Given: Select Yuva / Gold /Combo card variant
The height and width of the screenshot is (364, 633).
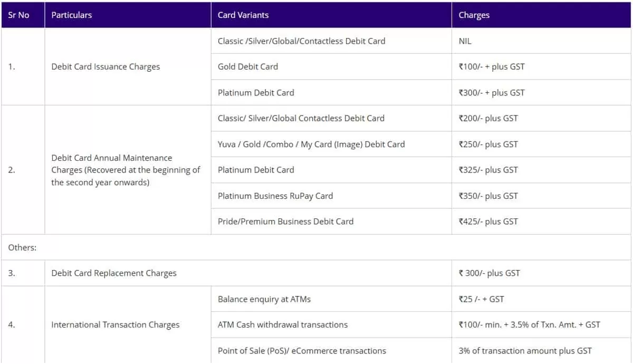Looking at the screenshot, I should coord(311,144).
